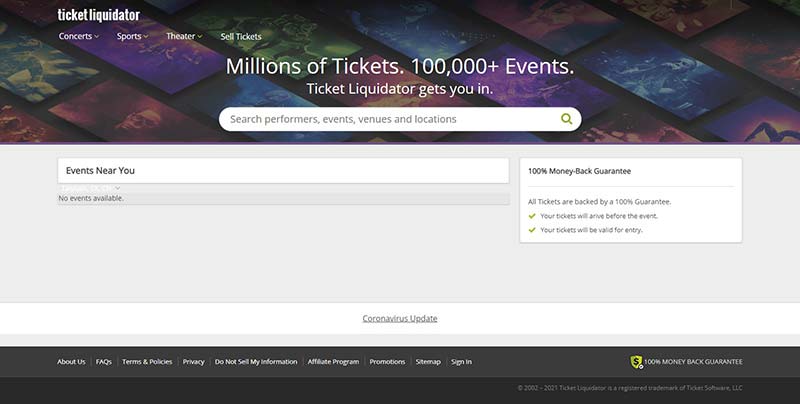
Task: Open Terms & Policies footer link
Action: pyautogui.click(x=147, y=362)
